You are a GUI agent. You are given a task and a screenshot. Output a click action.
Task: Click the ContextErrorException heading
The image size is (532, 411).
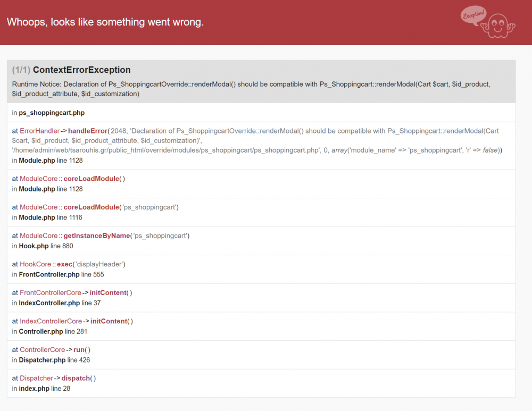point(82,70)
